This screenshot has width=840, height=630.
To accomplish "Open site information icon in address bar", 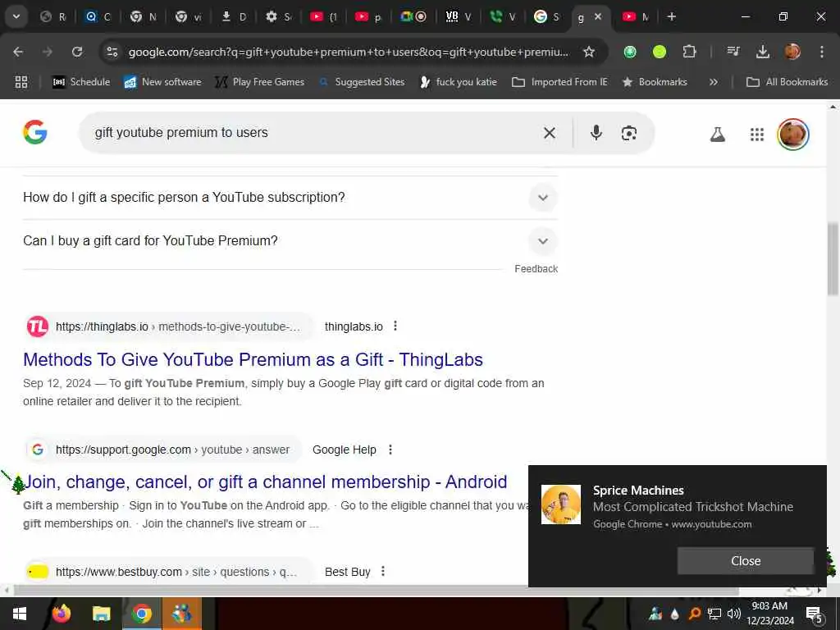I will [x=112, y=52].
